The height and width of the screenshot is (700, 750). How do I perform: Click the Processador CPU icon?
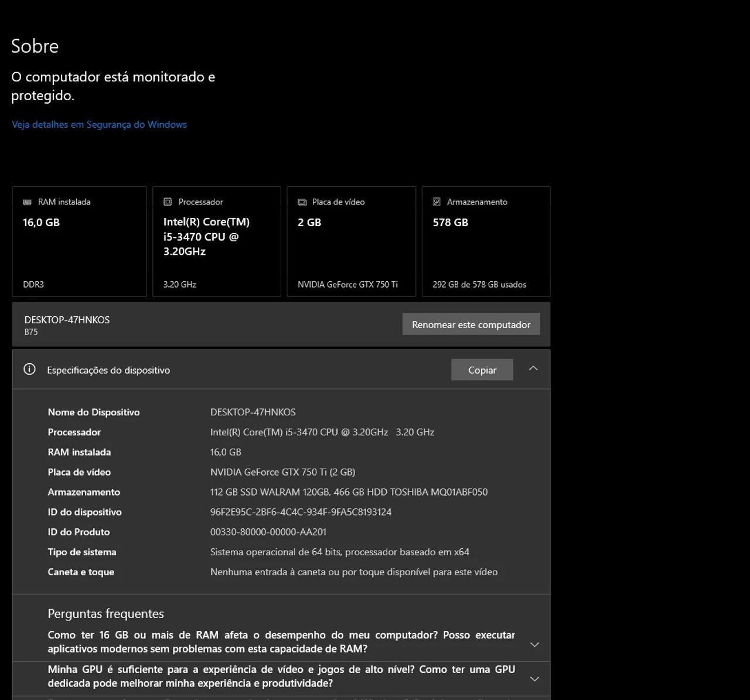[168, 202]
